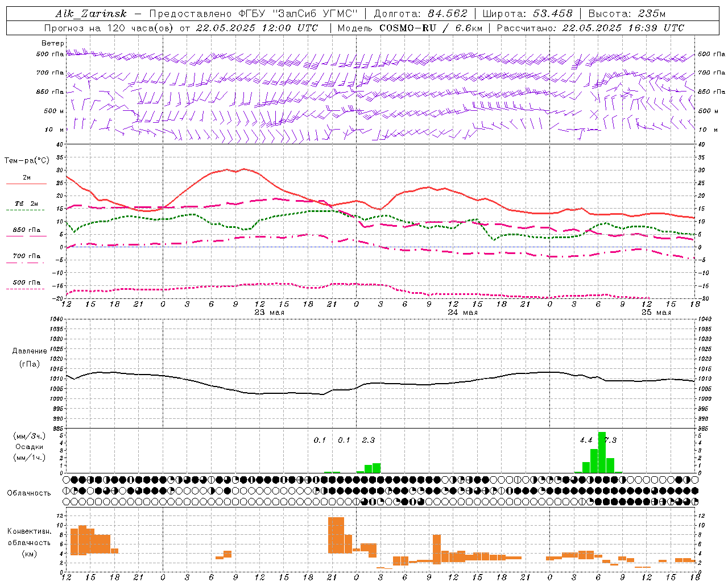Click the Тем-ра(°C) axis title

tap(27, 161)
